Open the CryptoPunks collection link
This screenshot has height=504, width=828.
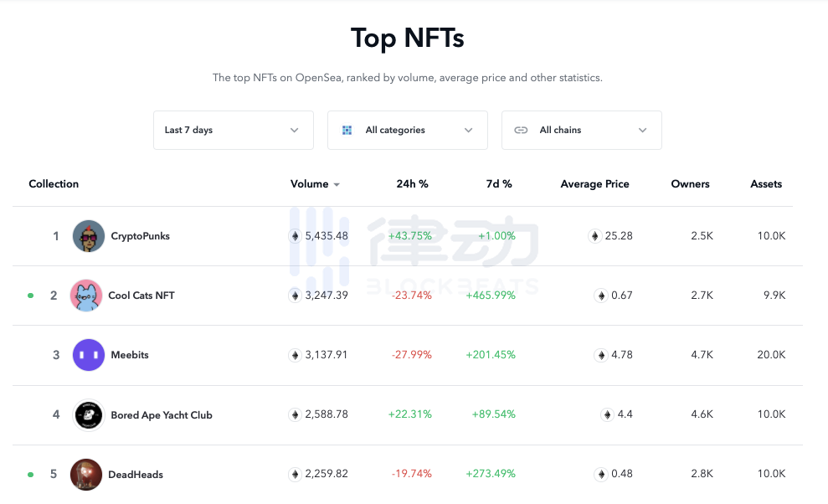click(x=139, y=235)
